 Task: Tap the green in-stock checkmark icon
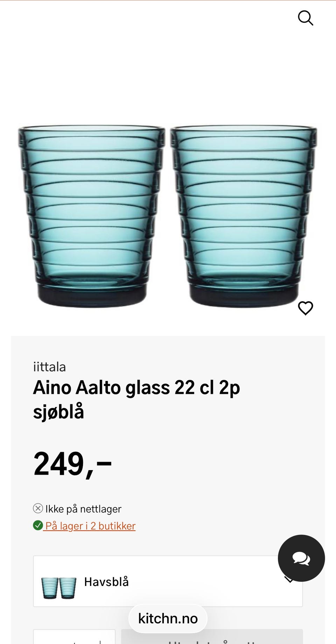[x=38, y=525]
